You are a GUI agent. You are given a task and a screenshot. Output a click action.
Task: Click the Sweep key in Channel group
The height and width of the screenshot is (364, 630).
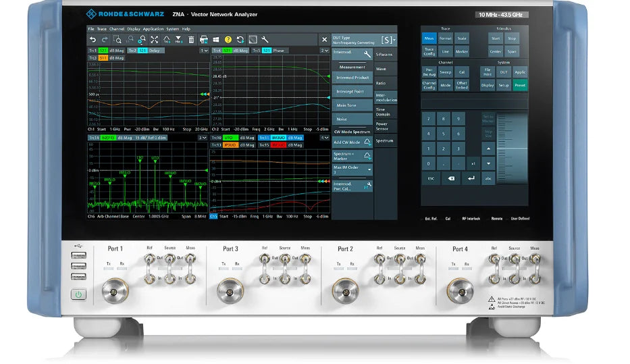[x=445, y=72]
